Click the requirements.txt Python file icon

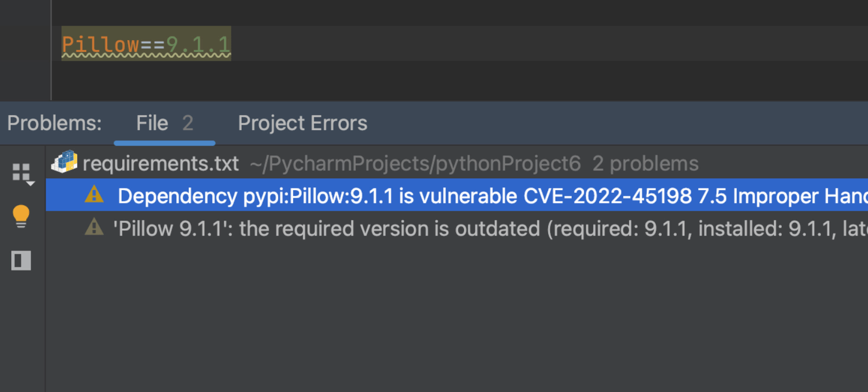(x=65, y=162)
